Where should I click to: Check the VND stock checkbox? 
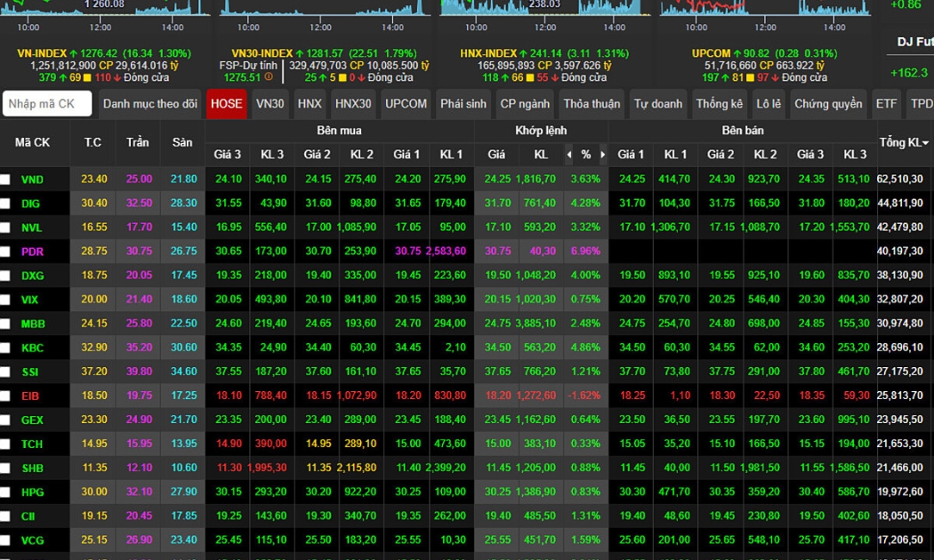coord(5,180)
